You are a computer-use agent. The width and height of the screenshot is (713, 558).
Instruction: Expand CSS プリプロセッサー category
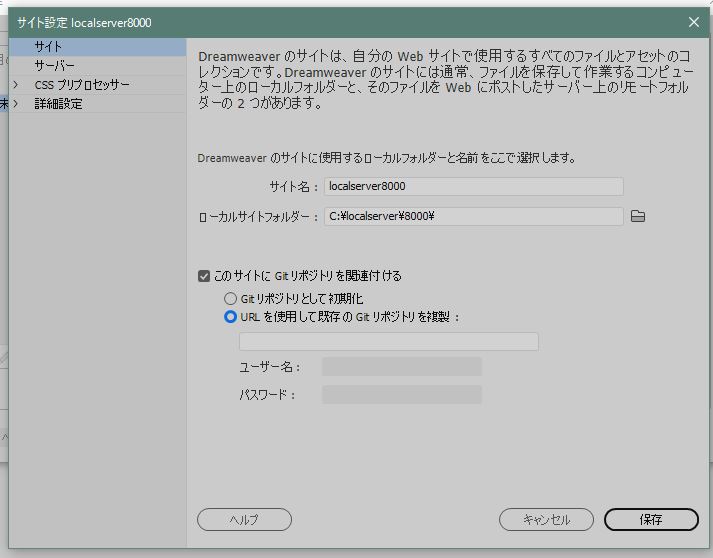[x=15, y=85]
